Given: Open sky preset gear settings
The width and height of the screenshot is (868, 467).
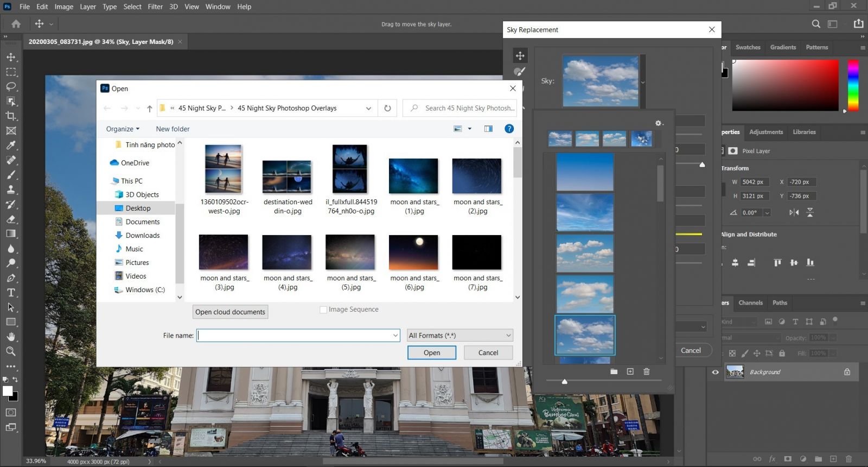Looking at the screenshot, I should 659,123.
